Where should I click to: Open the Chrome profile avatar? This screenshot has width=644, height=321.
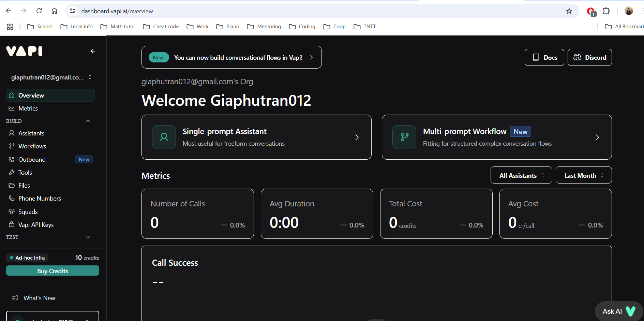point(629,11)
